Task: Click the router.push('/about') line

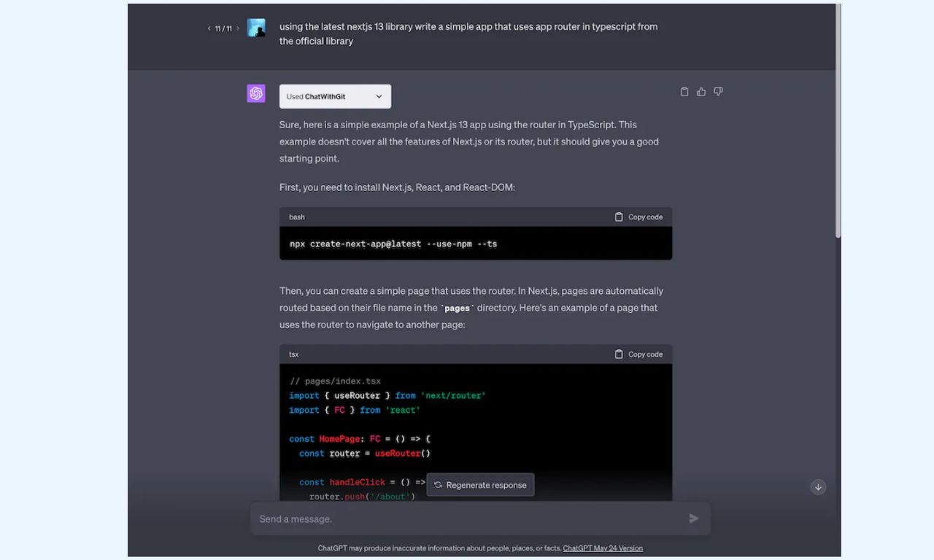Action: 362,497
